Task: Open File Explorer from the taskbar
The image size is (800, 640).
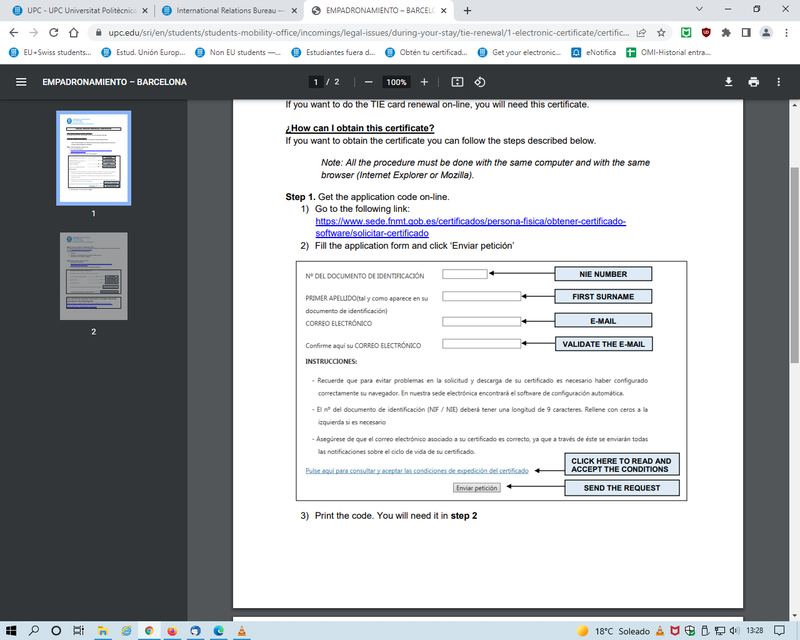Action: pyautogui.click(x=103, y=631)
